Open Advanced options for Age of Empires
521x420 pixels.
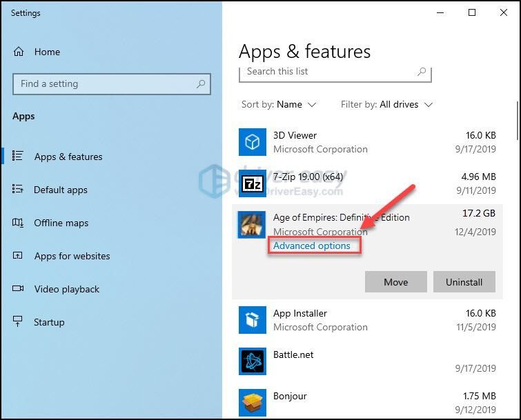pyautogui.click(x=312, y=246)
